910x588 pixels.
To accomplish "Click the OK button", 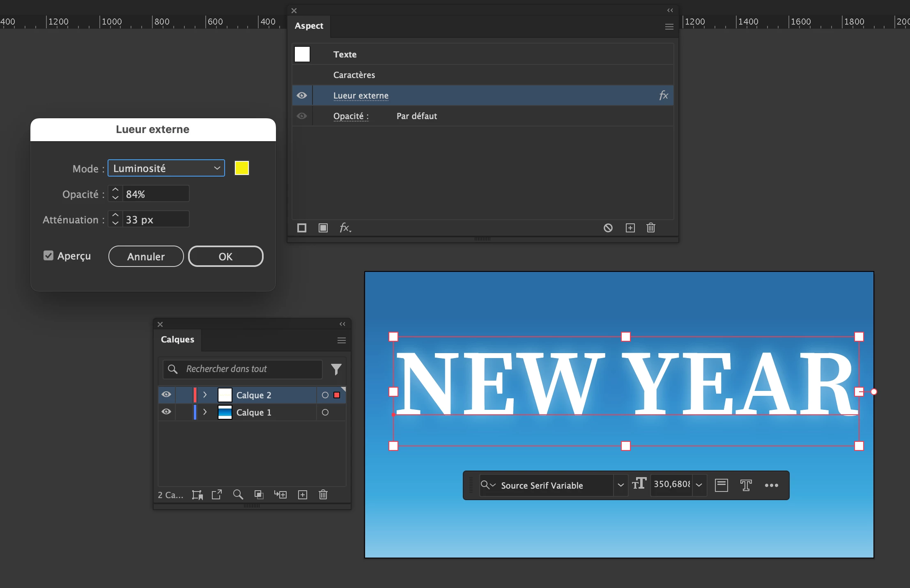I will (x=225, y=257).
